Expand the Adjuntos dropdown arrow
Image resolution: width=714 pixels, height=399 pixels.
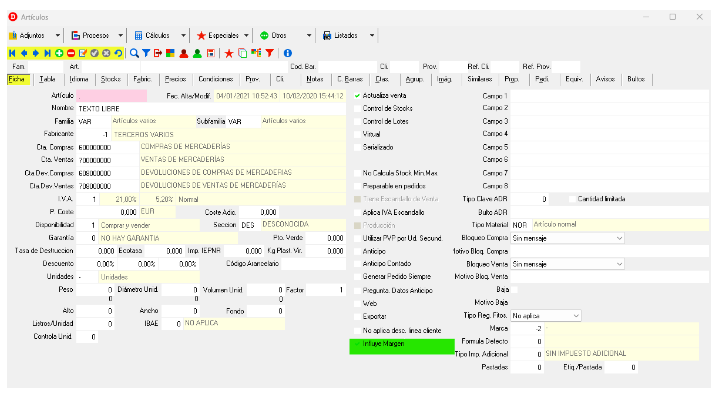[57, 35]
